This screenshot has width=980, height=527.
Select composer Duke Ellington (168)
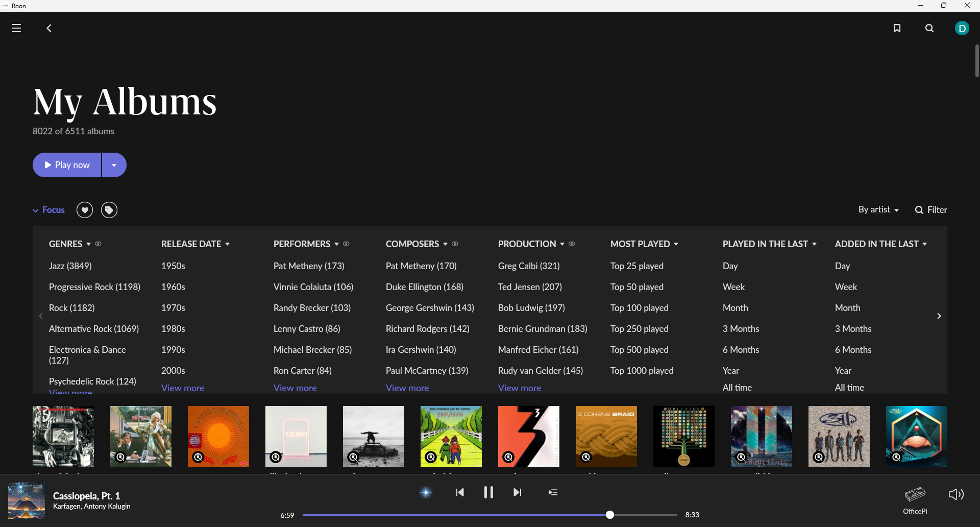pyautogui.click(x=425, y=287)
